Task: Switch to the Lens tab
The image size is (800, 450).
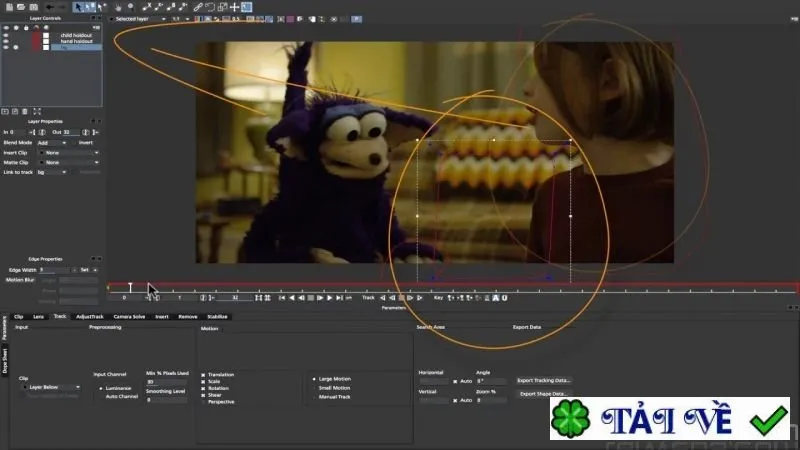Action: coord(38,317)
